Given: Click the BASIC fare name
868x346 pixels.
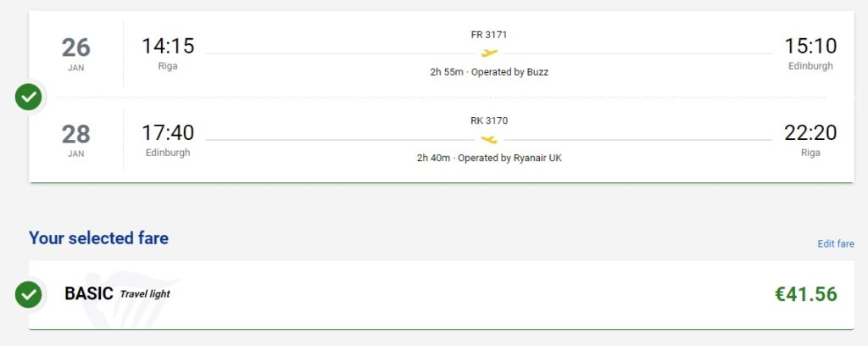Looking at the screenshot, I should 89,293.
